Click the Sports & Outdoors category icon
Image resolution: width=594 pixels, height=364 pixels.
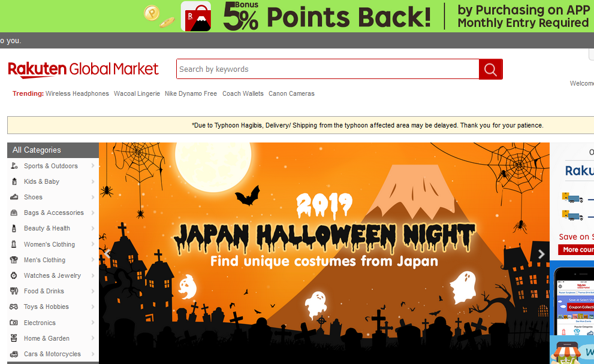point(14,166)
